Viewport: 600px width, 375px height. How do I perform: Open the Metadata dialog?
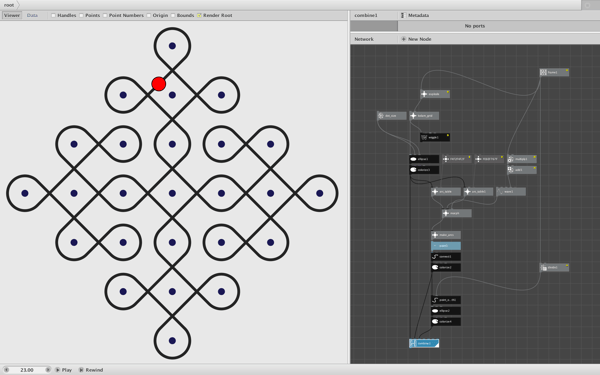click(x=415, y=15)
